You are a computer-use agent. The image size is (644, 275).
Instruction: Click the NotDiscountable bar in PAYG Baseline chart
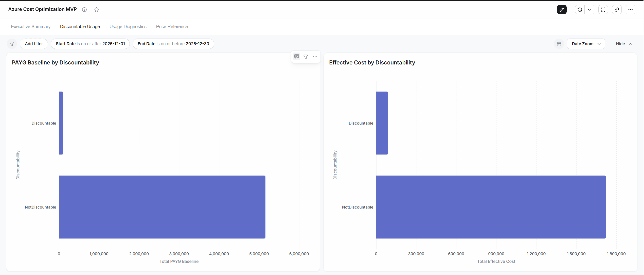(x=162, y=207)
